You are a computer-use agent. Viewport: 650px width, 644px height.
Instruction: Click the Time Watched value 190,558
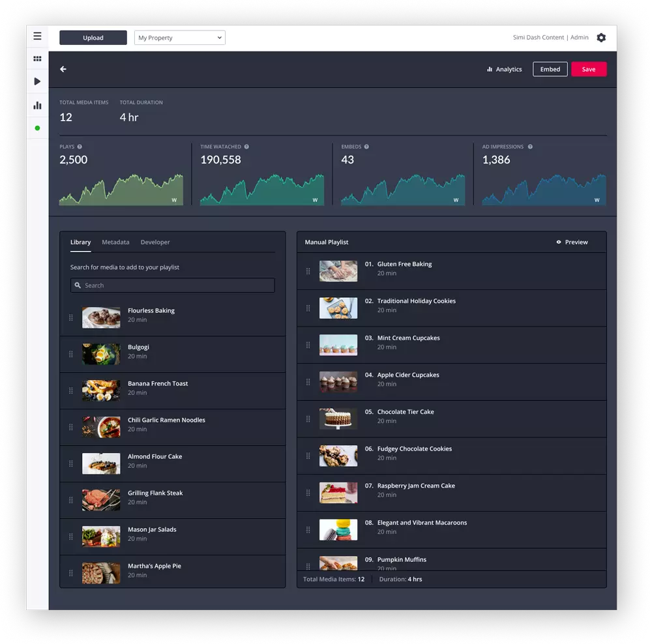[x=220, y=160]
